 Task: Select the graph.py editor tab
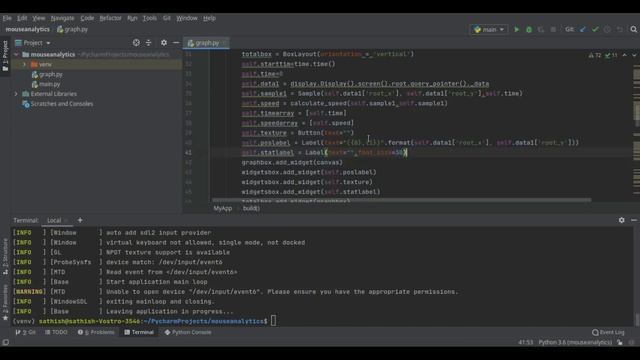click(206, 43)
